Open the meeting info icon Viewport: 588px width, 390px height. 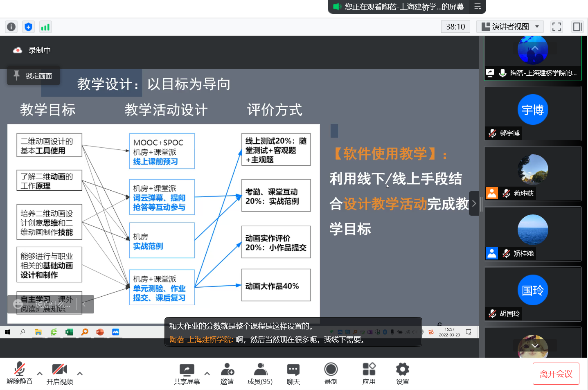coord(11,27)
